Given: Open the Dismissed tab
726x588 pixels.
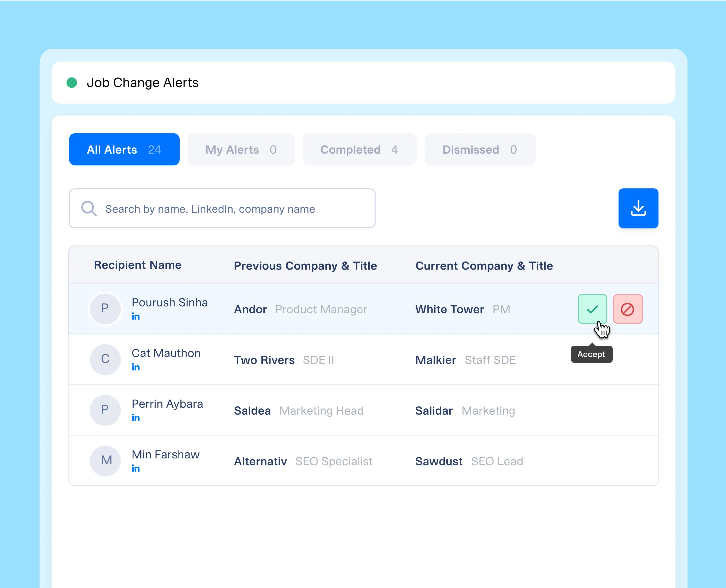Looking at the screenshot, I should click(x=480, y=149).
